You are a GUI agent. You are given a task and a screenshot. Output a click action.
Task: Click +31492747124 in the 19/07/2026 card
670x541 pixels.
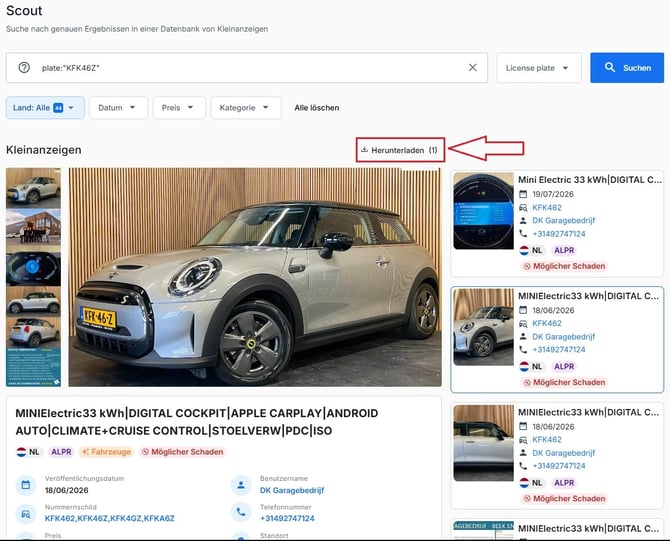pyautogui.click(x=558, y=234)
